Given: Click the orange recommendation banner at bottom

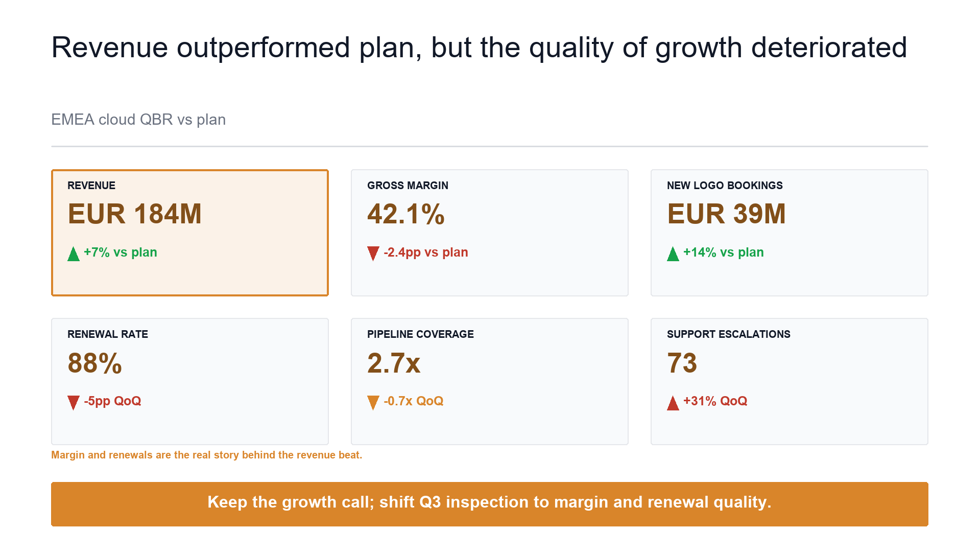Looking at the screenshot, I should tap(490, 504).
